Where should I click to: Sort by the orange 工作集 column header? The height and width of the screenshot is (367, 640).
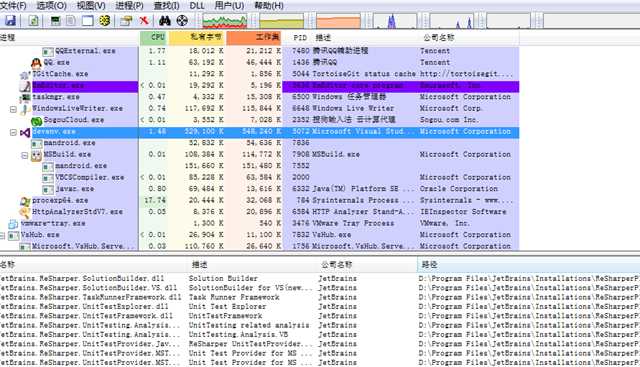pos(254,38)
